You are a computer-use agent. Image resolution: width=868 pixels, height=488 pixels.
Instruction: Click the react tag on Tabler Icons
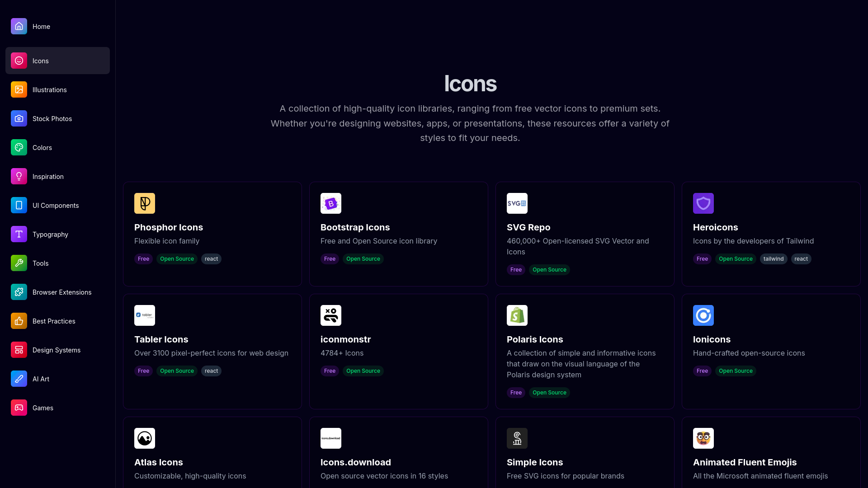click(x=211, y=371)
